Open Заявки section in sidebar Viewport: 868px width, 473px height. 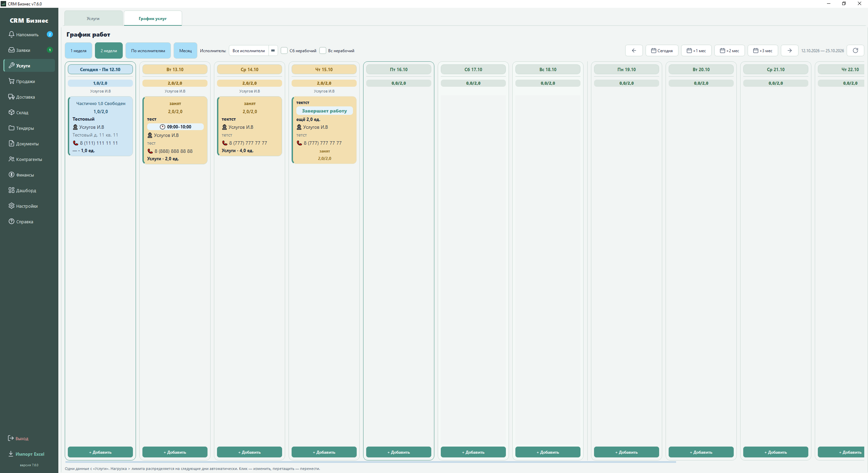(29, 50)
